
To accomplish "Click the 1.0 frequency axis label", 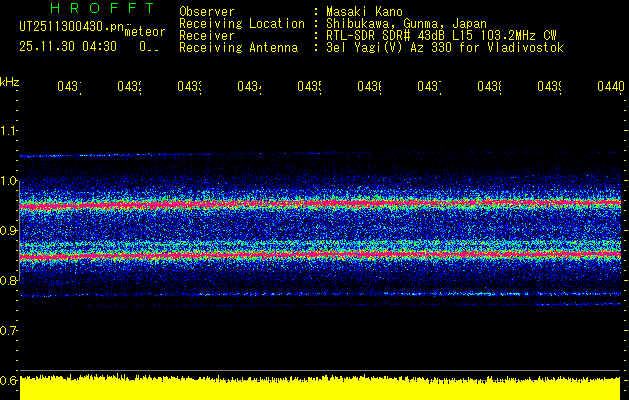I will (9, 181).
